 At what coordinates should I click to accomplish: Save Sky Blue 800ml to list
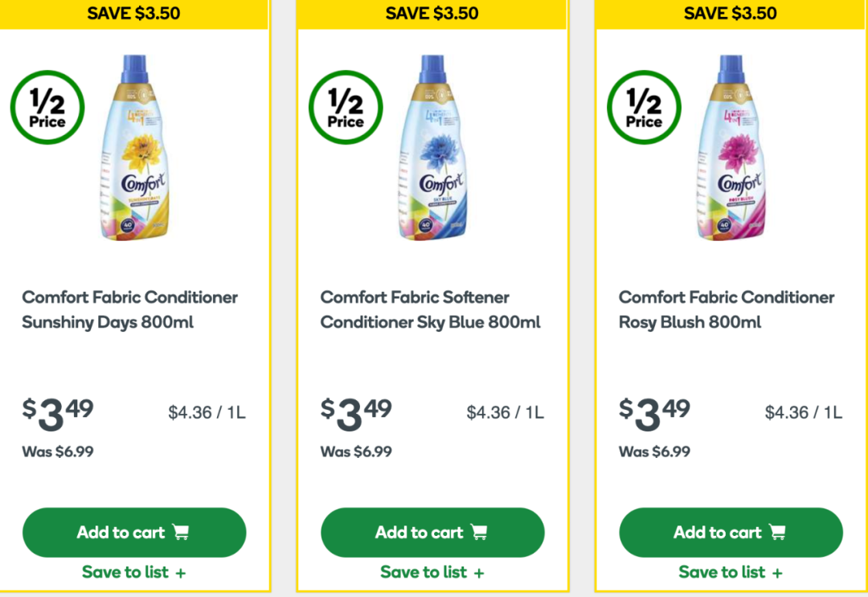[x=432, y=572]
